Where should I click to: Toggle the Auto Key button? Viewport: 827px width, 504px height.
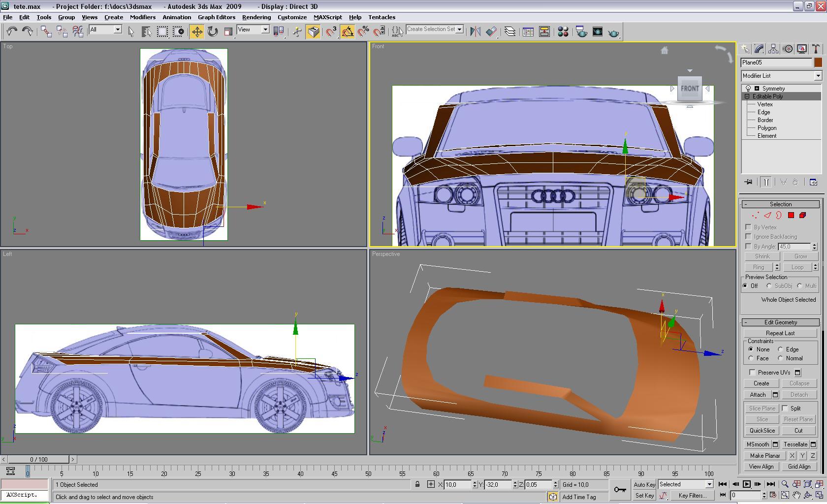(x=644, y=485)
